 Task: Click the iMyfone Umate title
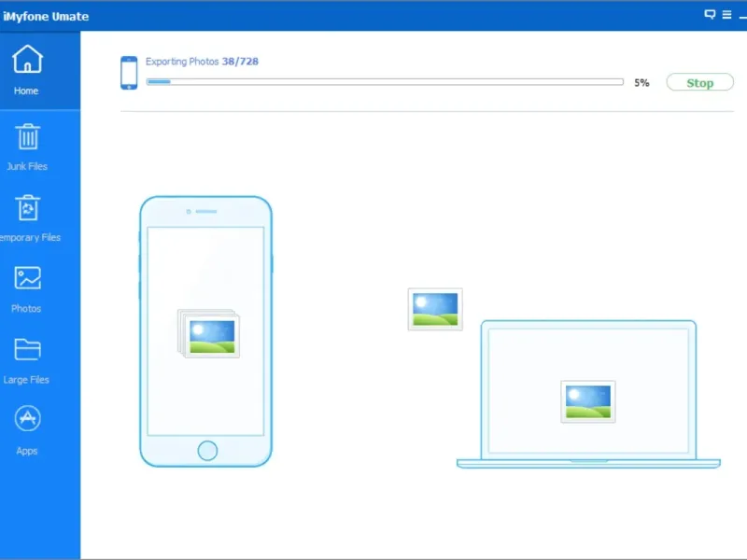coord(46,16)
